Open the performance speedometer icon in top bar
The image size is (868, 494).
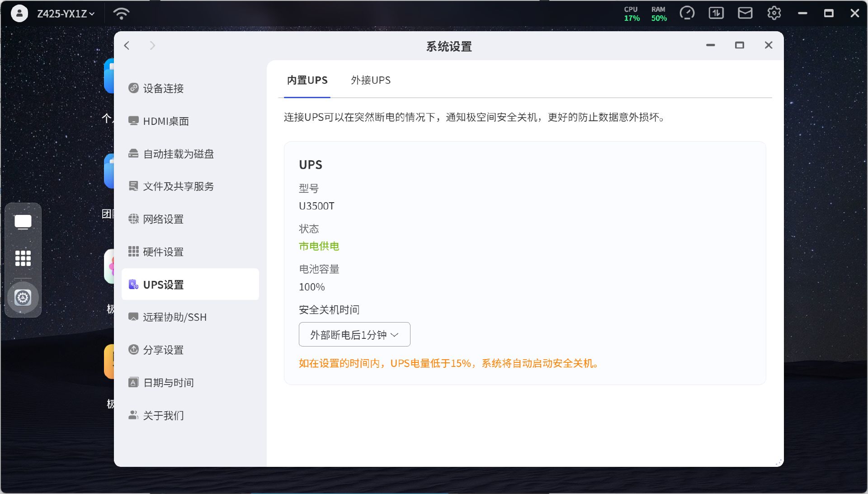tap(687, 13)
